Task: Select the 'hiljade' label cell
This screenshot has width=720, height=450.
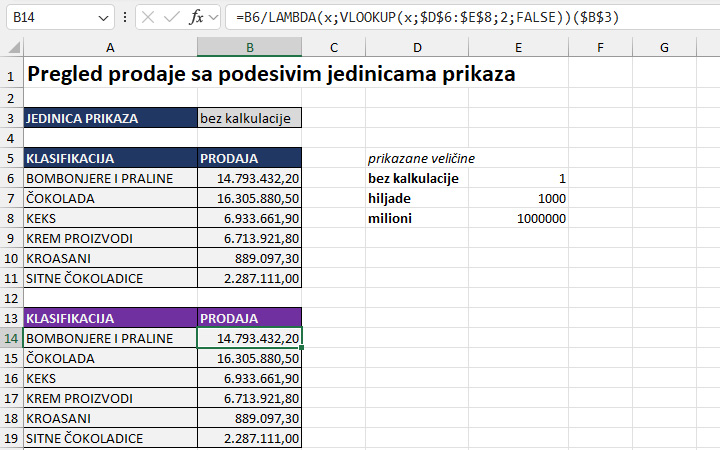Action: [417, 198]
